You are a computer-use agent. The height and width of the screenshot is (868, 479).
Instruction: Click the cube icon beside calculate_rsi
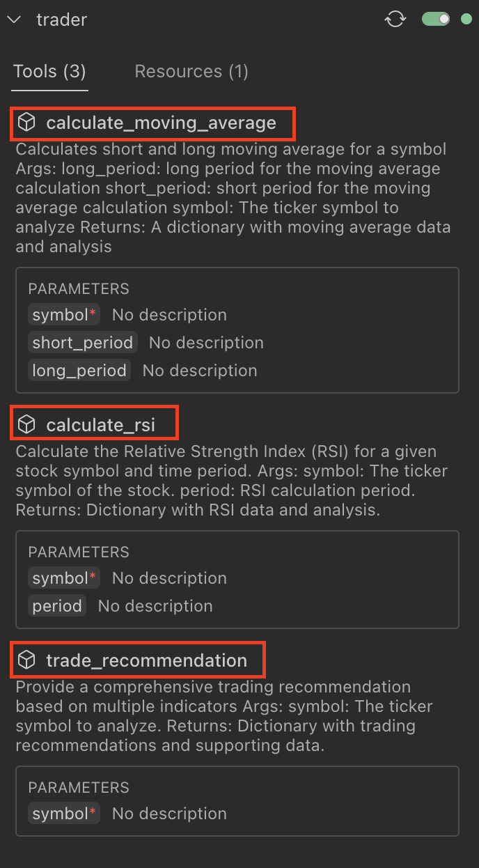click(26, 424)
